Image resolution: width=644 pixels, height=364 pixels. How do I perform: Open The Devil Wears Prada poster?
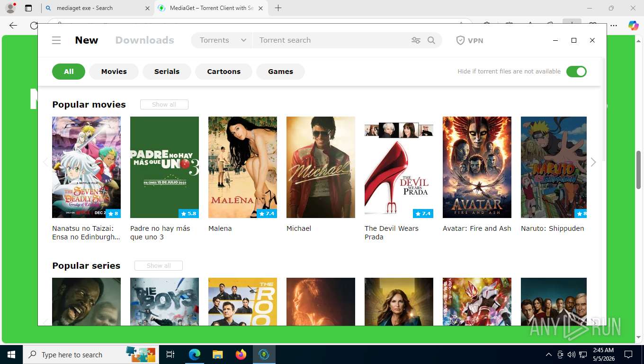tap(399, 167)
